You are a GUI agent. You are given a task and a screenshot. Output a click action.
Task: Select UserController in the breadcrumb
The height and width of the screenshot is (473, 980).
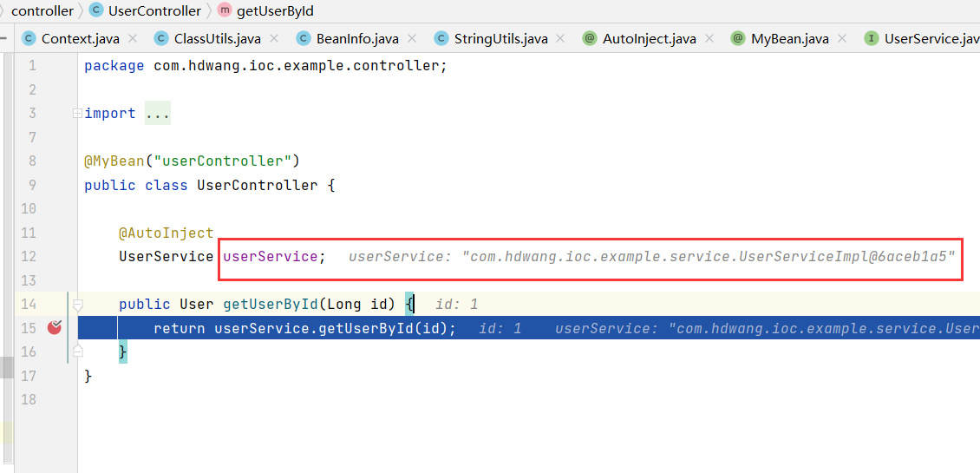click(x=155, y=10)
